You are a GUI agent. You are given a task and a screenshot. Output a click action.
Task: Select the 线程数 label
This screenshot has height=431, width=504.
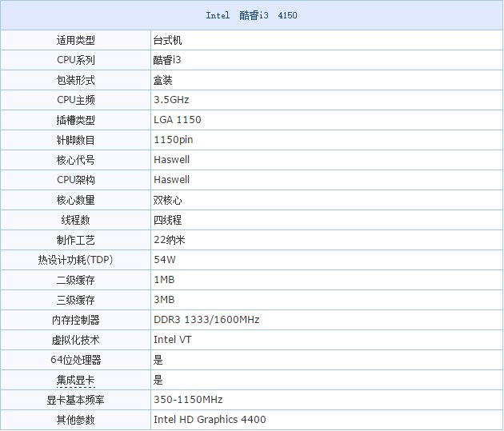(x=75, y=220)
